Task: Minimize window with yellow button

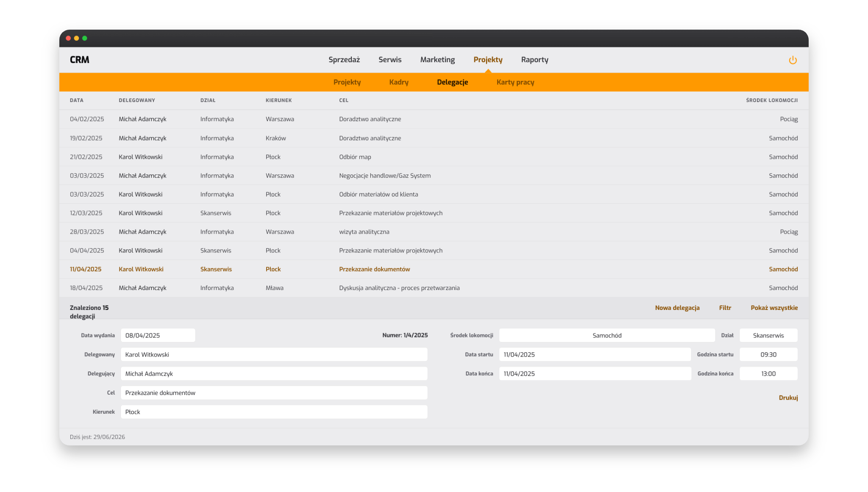Action: pyautogui.click(x=76, y=38)
